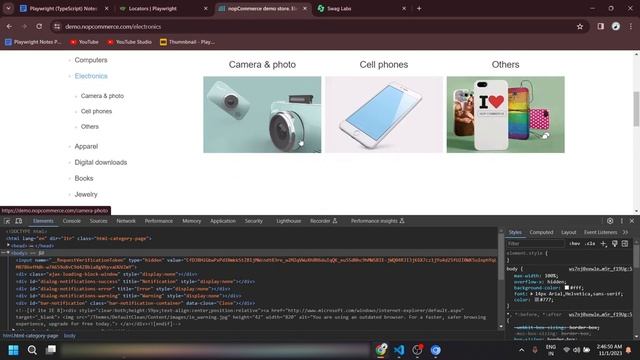Switch to DevTools Application tab

point(223,221)
